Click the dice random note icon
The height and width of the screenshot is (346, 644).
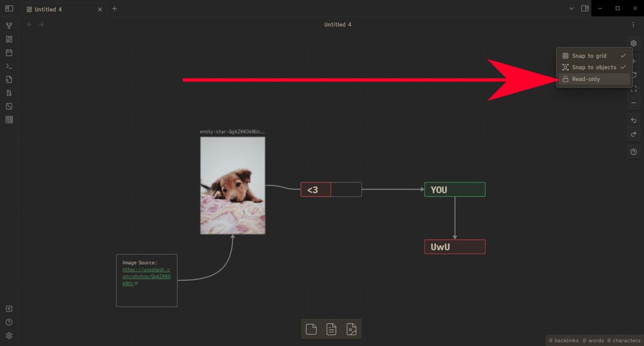click(9, 106)
